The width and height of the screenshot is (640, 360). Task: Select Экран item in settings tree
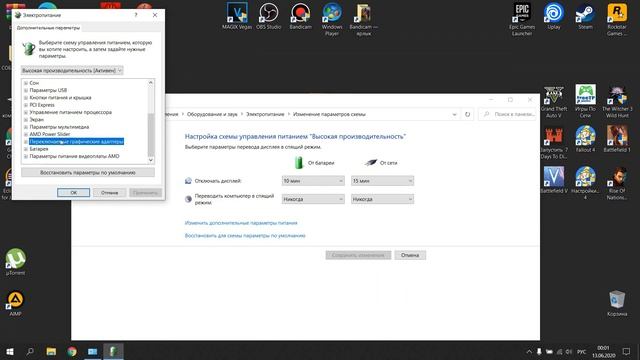point(36,120)
